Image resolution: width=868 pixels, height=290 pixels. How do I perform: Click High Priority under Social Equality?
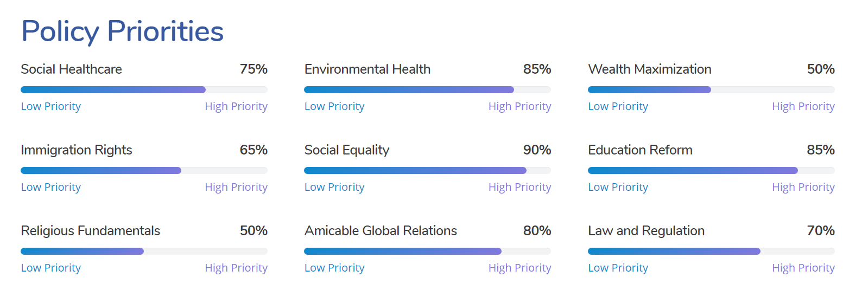tap(519, 187)
